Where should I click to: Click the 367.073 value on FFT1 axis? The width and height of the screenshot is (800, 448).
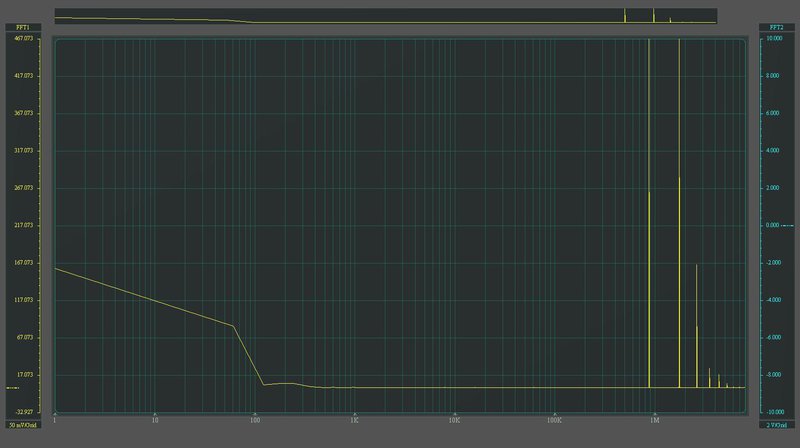pyautogui.click(x=25, y=113)
